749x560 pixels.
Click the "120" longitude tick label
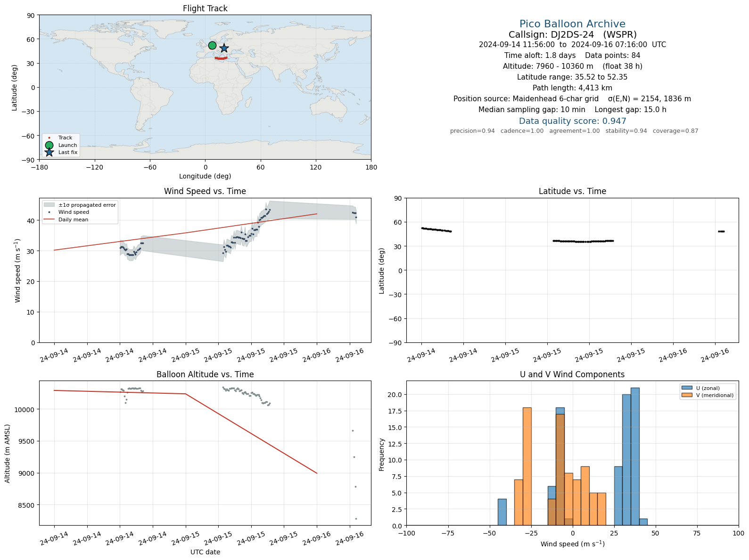coord(316,167)
